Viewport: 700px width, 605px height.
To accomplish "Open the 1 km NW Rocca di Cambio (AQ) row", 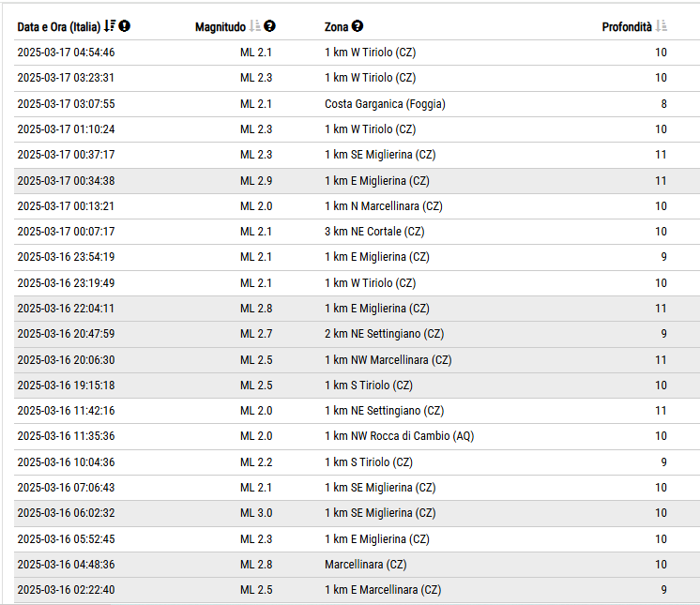I will pos(357,436).
